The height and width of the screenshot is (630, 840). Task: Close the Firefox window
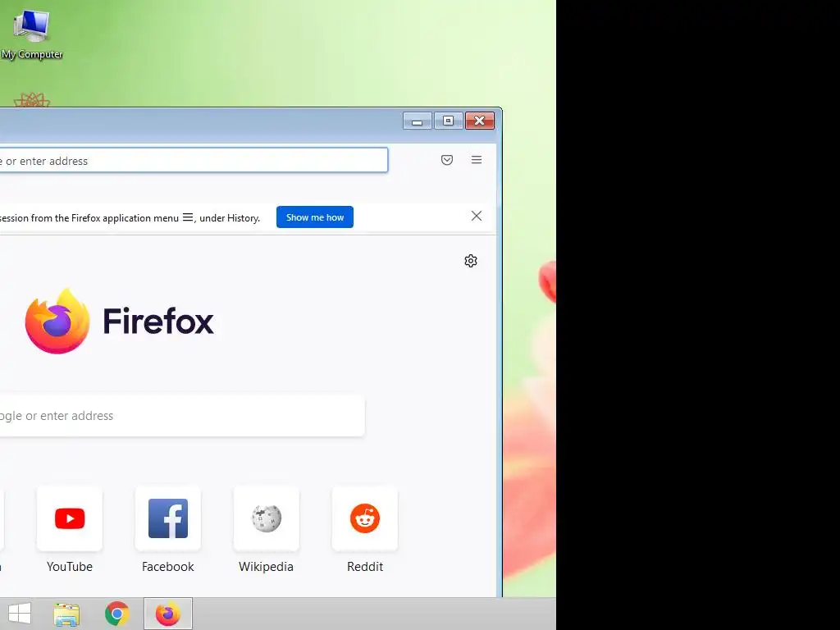(479, 121)
